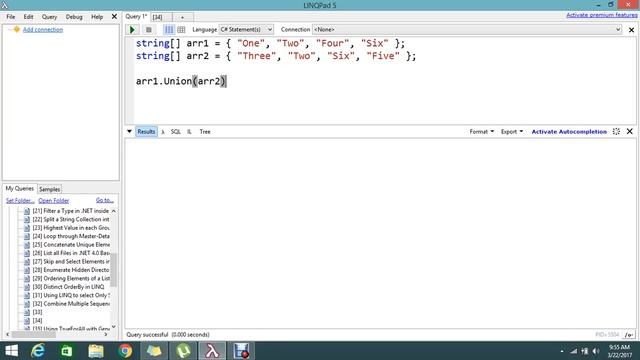
Task: Switch results to data grids view
Action: click(181, 30)
